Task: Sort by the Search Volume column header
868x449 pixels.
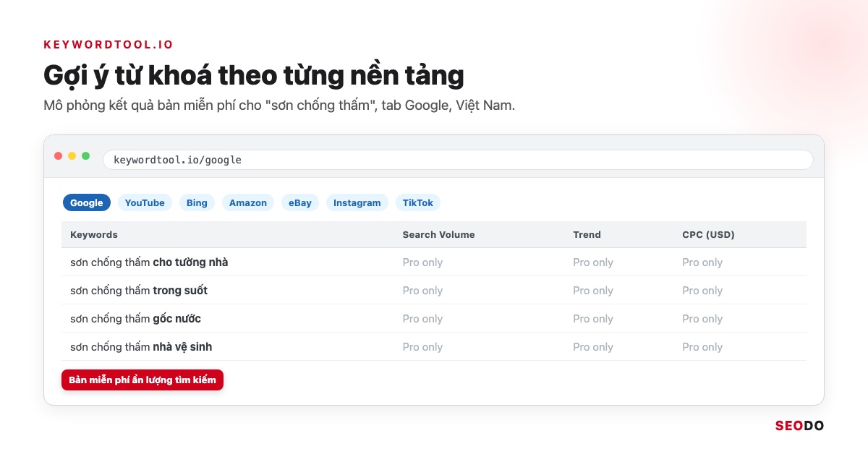Action: tap(438, 234)
